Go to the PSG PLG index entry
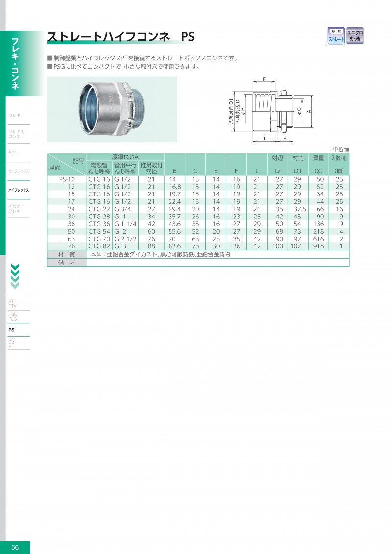Image resolution: width=392 pixels, height=554 pixels. (13, 316)
